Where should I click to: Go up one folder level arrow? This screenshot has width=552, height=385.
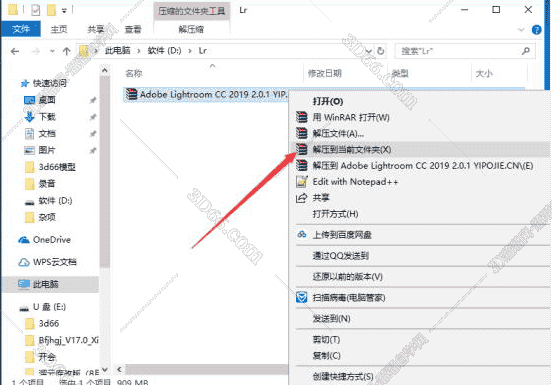pyautogui.click(x=67, y=51)
